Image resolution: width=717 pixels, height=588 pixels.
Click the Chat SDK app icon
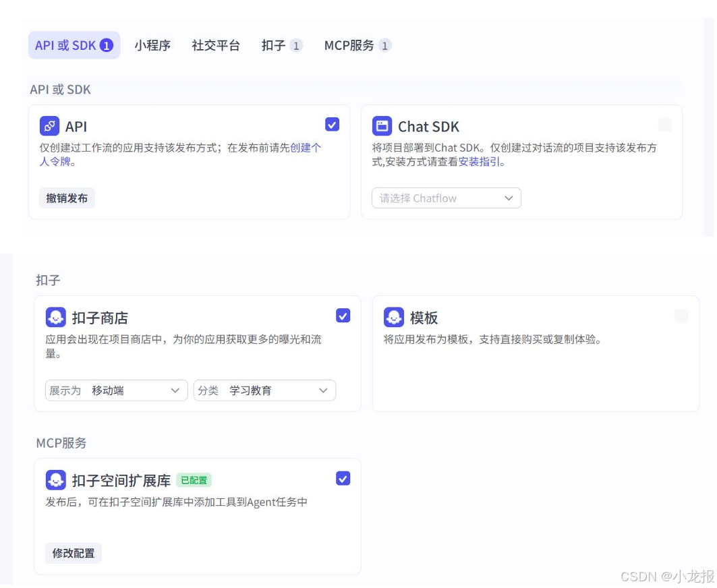(382, 126)
